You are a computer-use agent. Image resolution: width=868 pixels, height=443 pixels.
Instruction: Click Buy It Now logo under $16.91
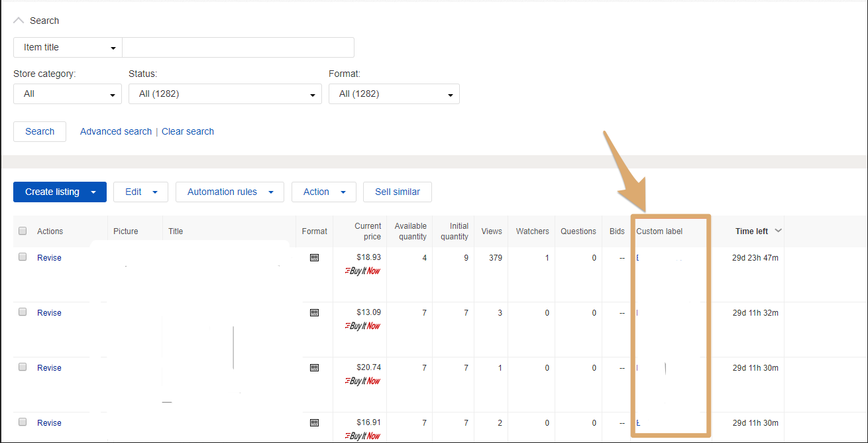[x=362, y=436]
